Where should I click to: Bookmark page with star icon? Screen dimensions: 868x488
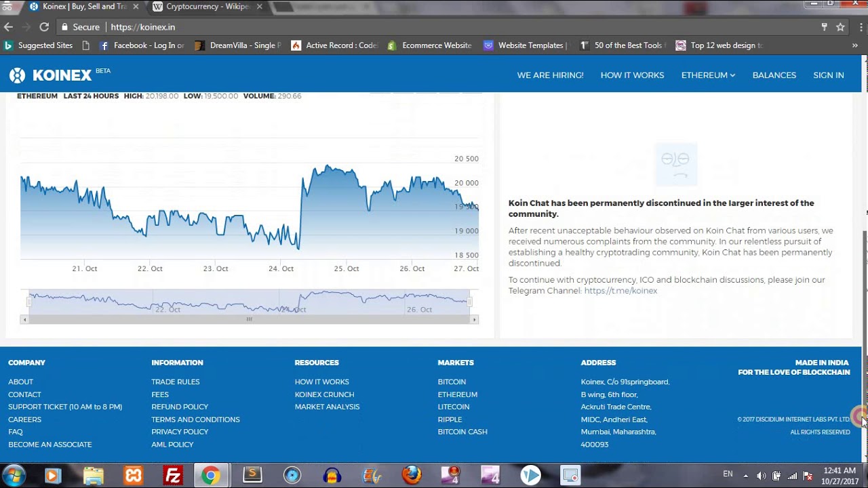click(x=840, y=27)
